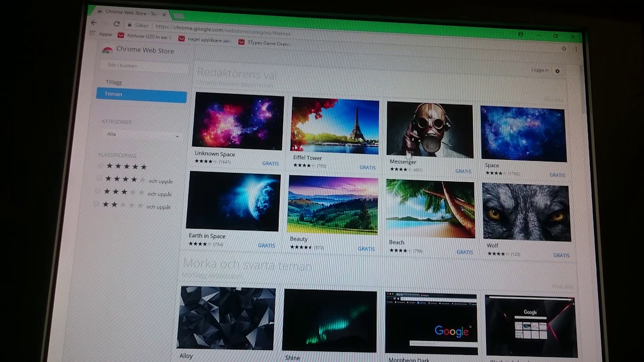This screenshot has height=362, width=644.
Task: Open the Beach theme thumbnail
Action: [430, 209]
